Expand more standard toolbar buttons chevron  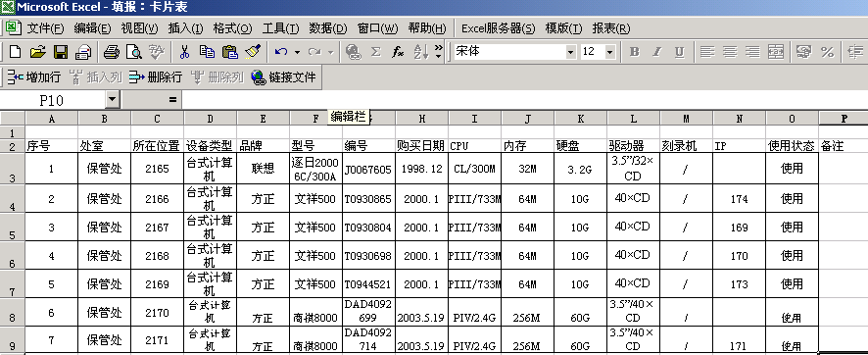click(x=439, y=52)
